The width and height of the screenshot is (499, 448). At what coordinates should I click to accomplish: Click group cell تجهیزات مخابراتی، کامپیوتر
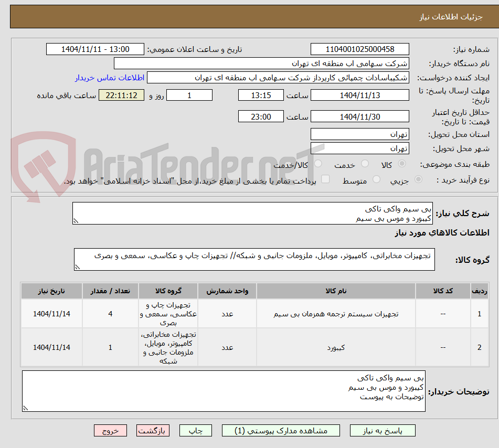pos(168,347)
